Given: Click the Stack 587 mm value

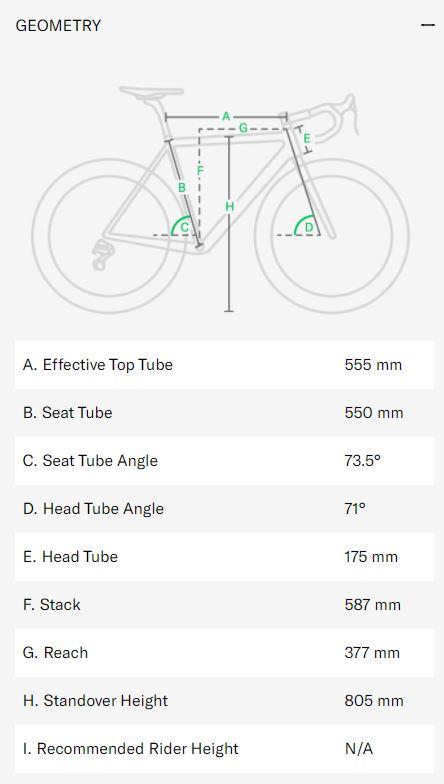Looking at the screenshot, I should coord(372,604).
